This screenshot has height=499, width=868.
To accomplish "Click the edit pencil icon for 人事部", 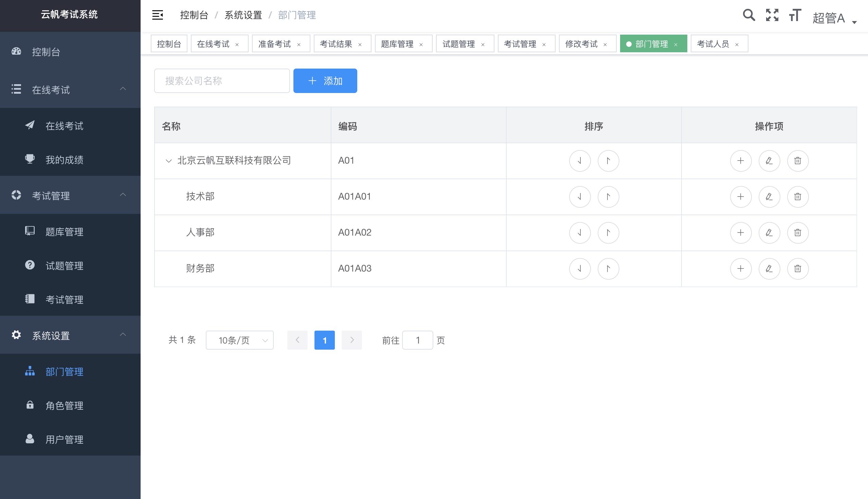I will pos(769,233).
